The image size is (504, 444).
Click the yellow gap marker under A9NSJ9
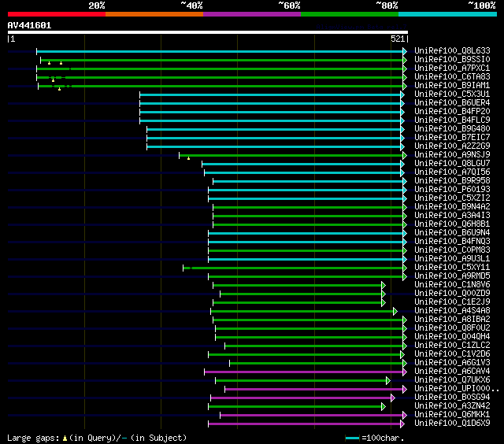click(189, 158)
